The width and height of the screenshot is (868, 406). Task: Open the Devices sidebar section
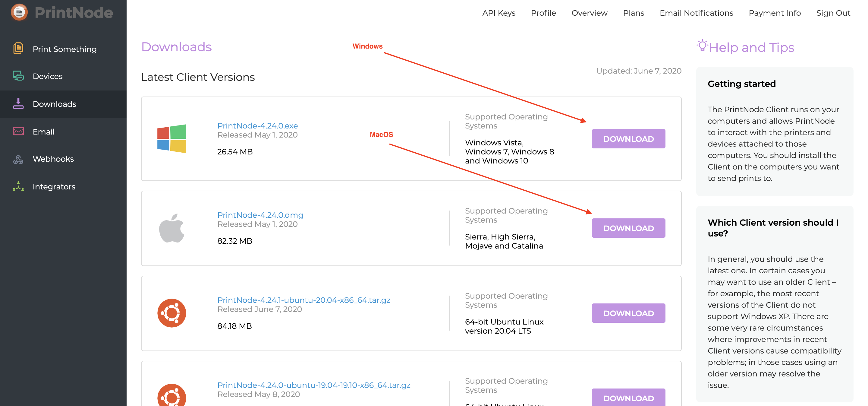pos(63,76)
